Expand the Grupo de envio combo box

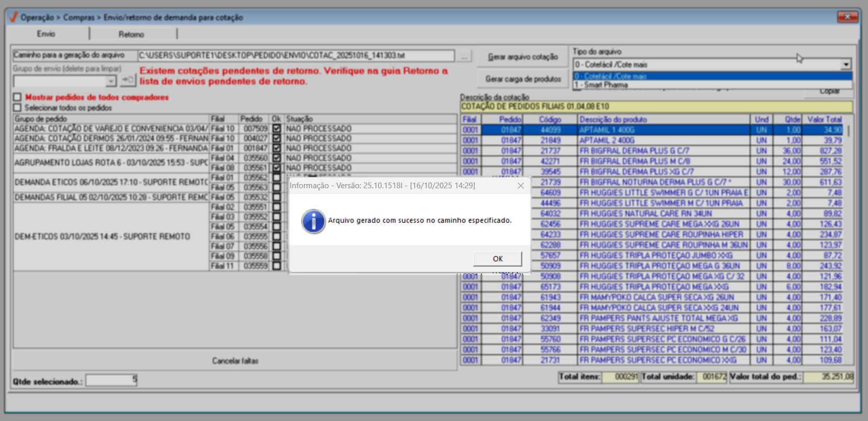point(111,81)
